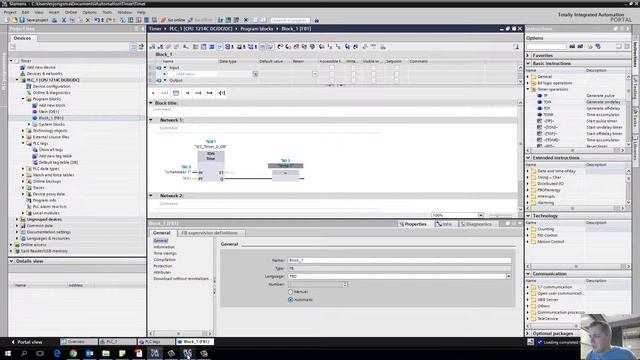
Task: Open File Explorer from the taskbar
Action: (x=106, y=353)
